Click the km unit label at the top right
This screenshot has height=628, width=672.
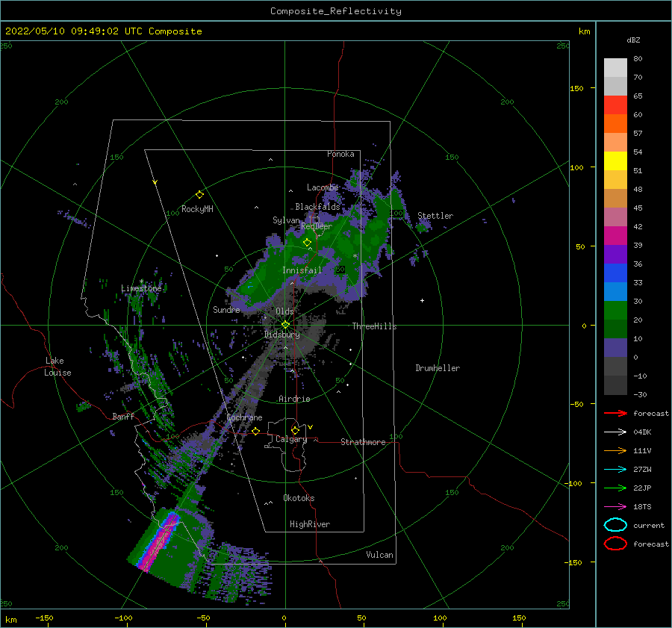[584, 31]
